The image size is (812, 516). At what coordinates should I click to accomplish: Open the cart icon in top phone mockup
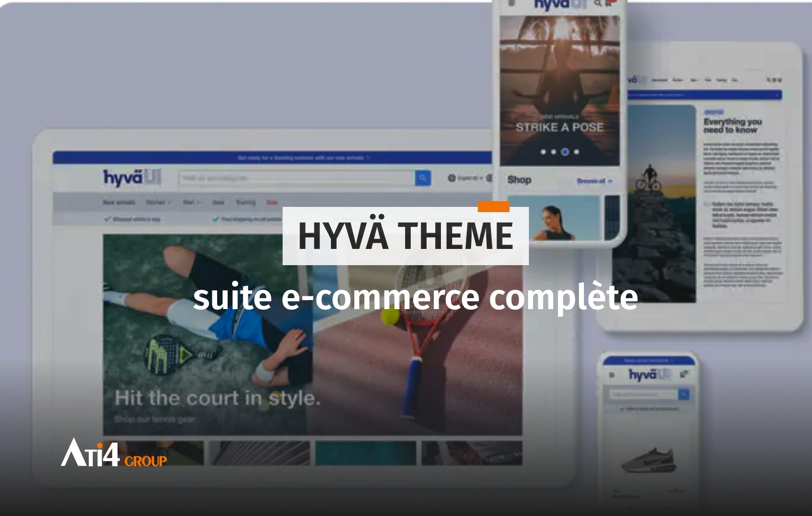click(610, 3)
